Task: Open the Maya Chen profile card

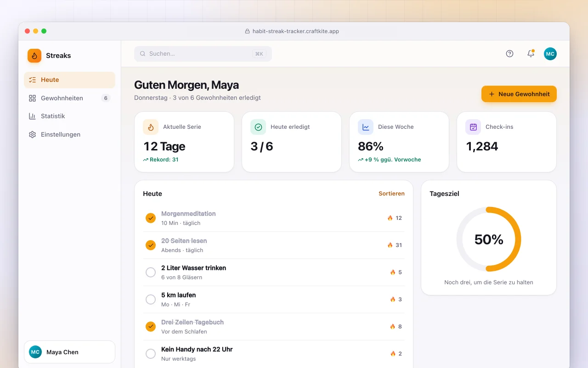Action: coord(69,352)
